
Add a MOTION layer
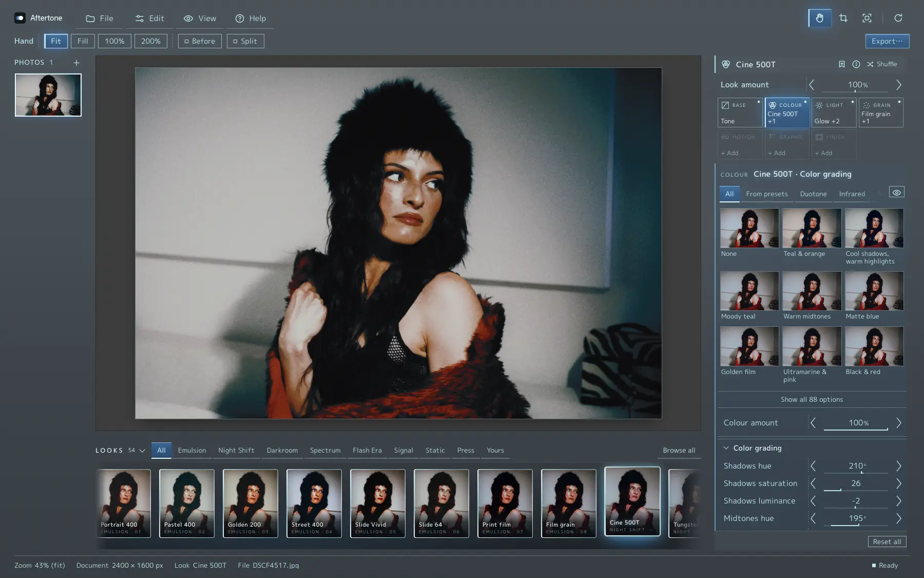click(740, 144)
